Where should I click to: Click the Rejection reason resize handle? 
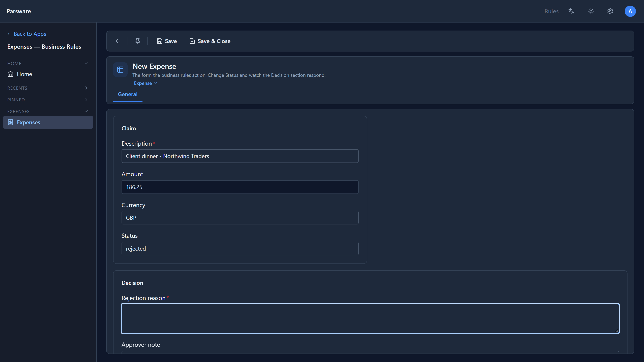(616, 331)
